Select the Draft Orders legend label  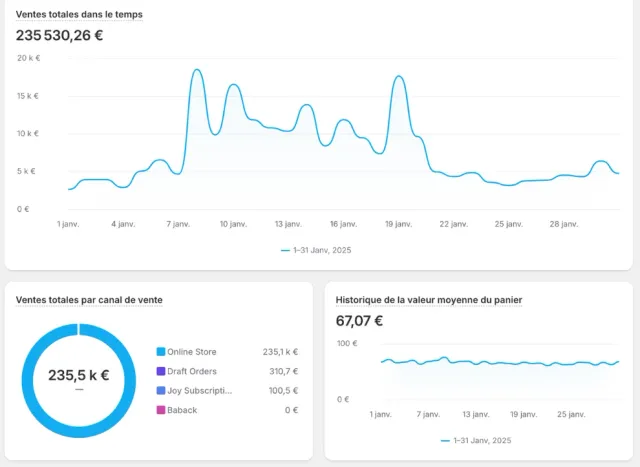(x=192, y=371)
